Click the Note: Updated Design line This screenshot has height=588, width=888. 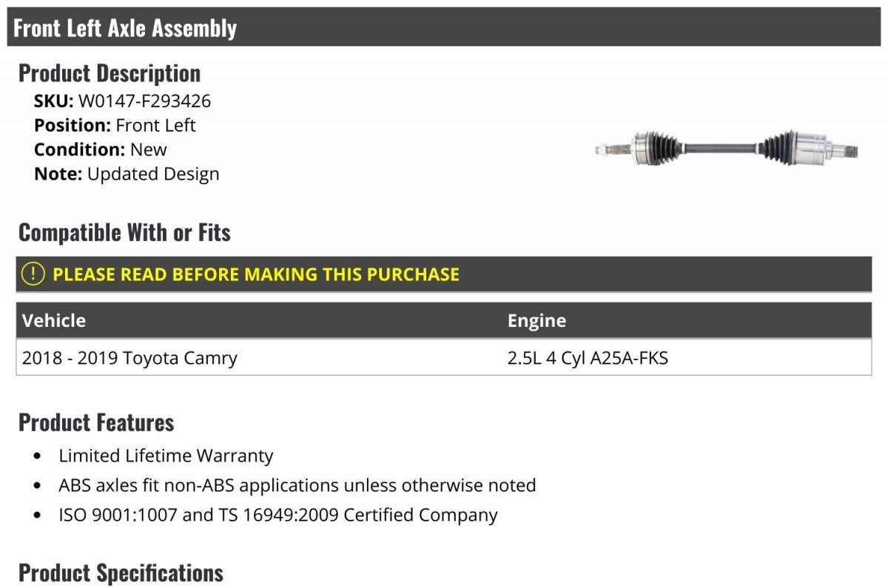pyautogui.click(x=127, y=174)
